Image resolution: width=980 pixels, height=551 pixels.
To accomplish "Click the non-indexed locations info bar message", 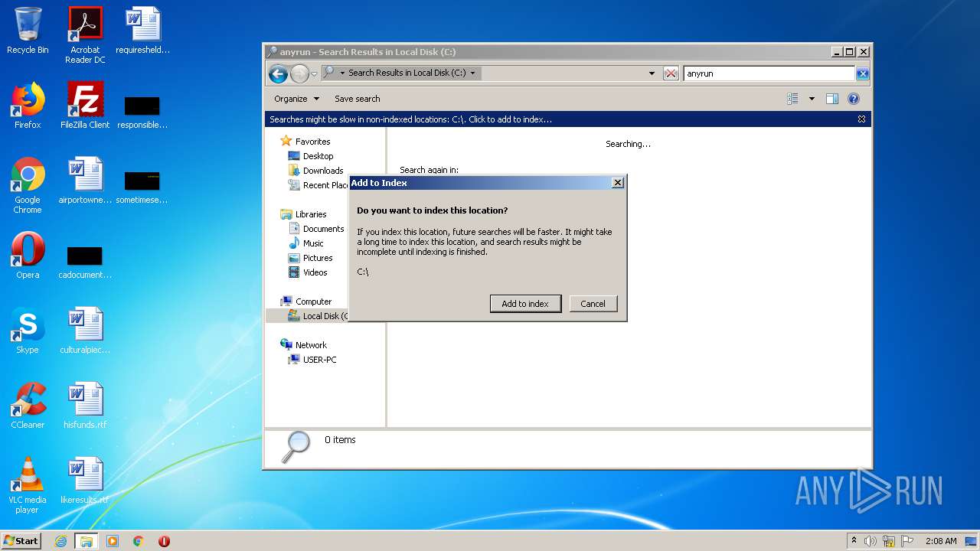I will (410, 119).
